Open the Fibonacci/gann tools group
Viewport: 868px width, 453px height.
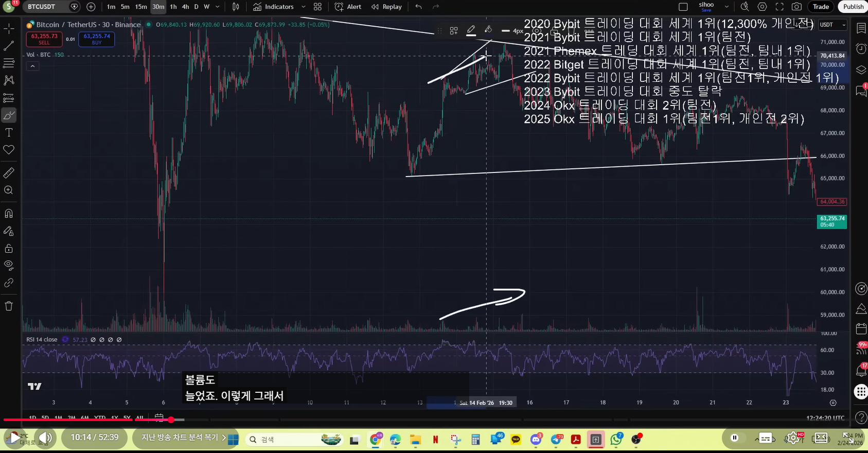click(x=9, y=63)
